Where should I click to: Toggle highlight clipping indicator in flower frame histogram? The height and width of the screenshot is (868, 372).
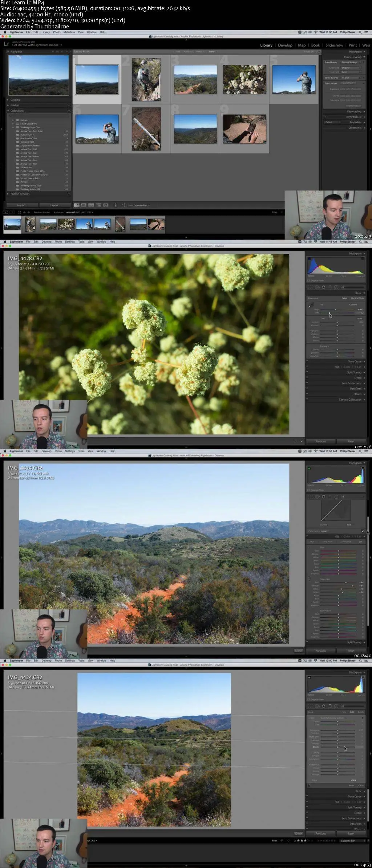point(363,259)
